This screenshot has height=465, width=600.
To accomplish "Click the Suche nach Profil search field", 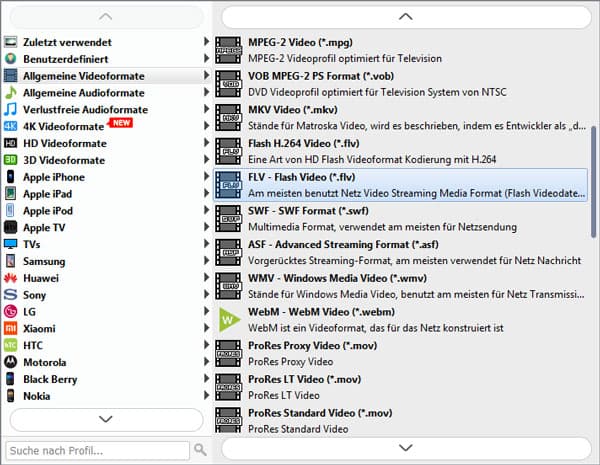I will point(97,450).
